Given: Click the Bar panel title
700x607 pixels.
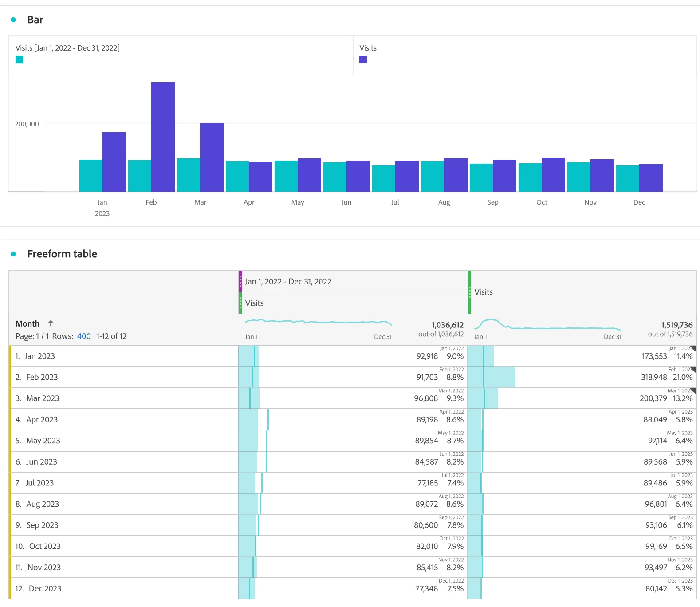Looking at the screenshot, I should pyautogui.click(x=35, y=20).
